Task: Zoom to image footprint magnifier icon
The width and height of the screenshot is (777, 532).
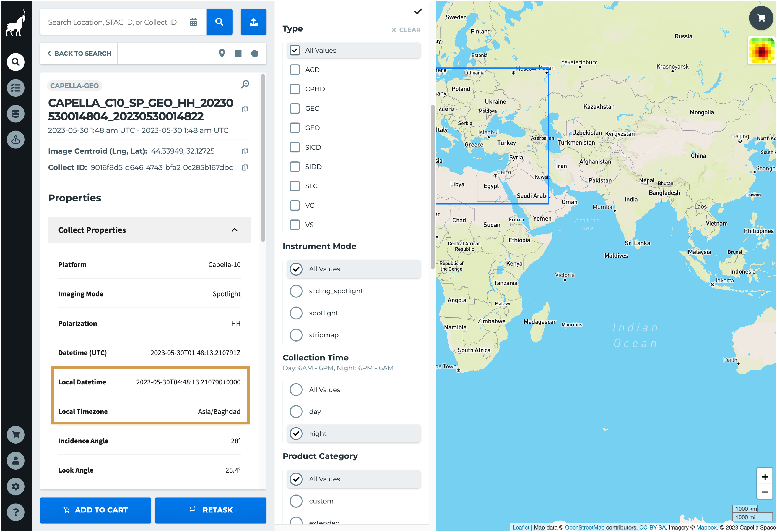Action: point(245,84)
